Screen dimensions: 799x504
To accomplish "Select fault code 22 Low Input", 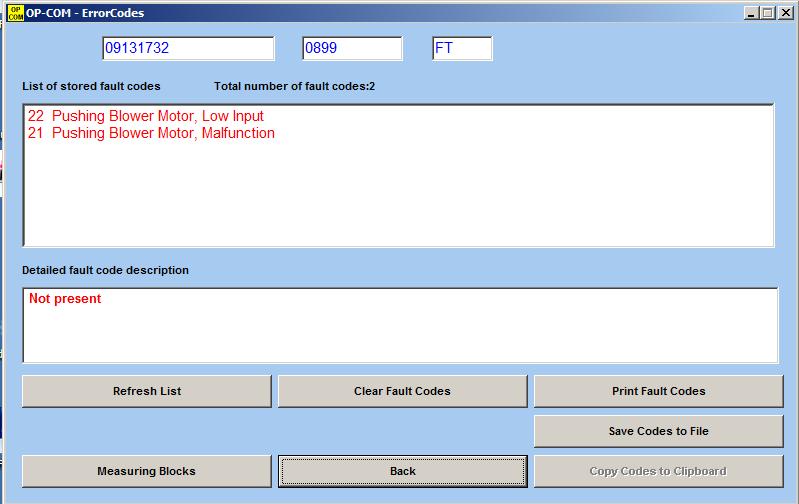I will (146, 116).
